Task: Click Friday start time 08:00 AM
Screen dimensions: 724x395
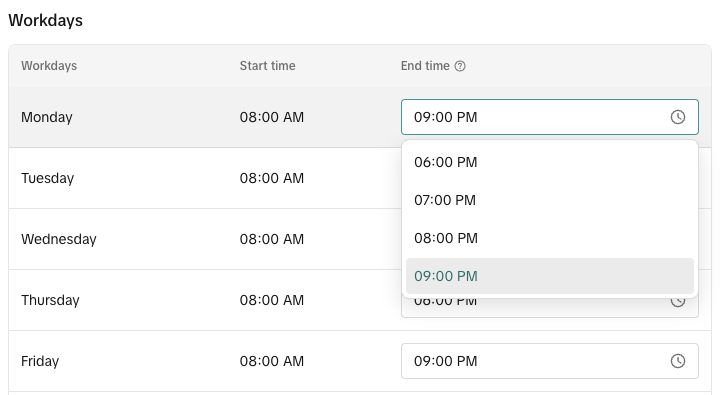Action: pos(272,361)
